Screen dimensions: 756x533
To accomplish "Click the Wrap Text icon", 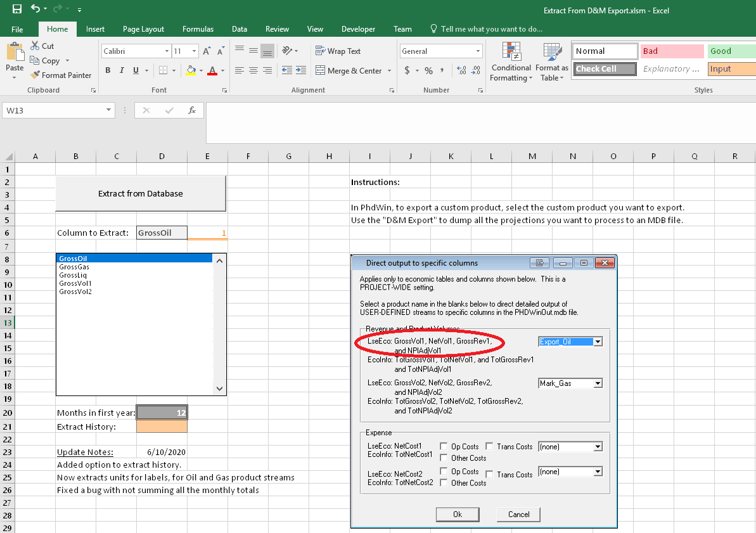I will [x=320, y=51].
